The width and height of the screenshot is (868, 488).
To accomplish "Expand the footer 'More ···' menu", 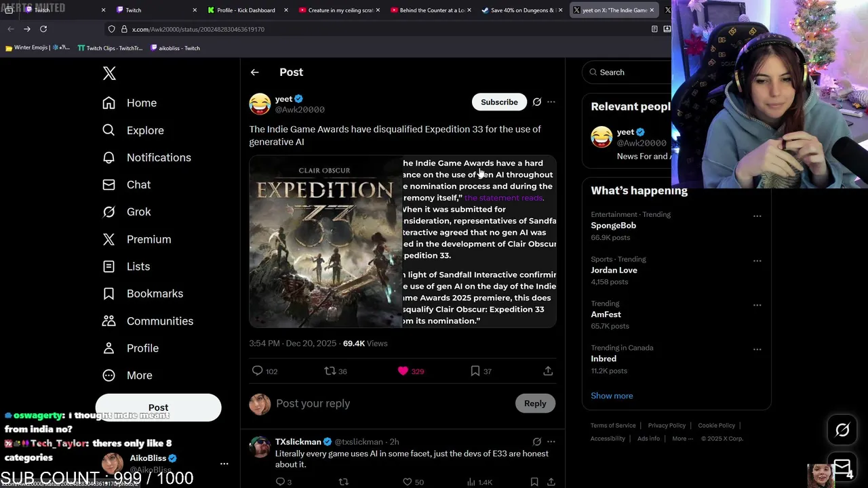I will point(682,439).
